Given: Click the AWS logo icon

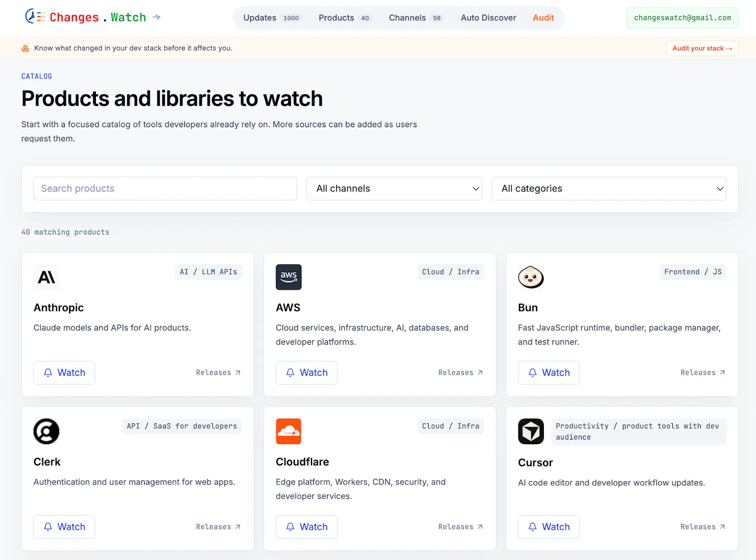Looking at the screenshot, I should tap(289, 277).
